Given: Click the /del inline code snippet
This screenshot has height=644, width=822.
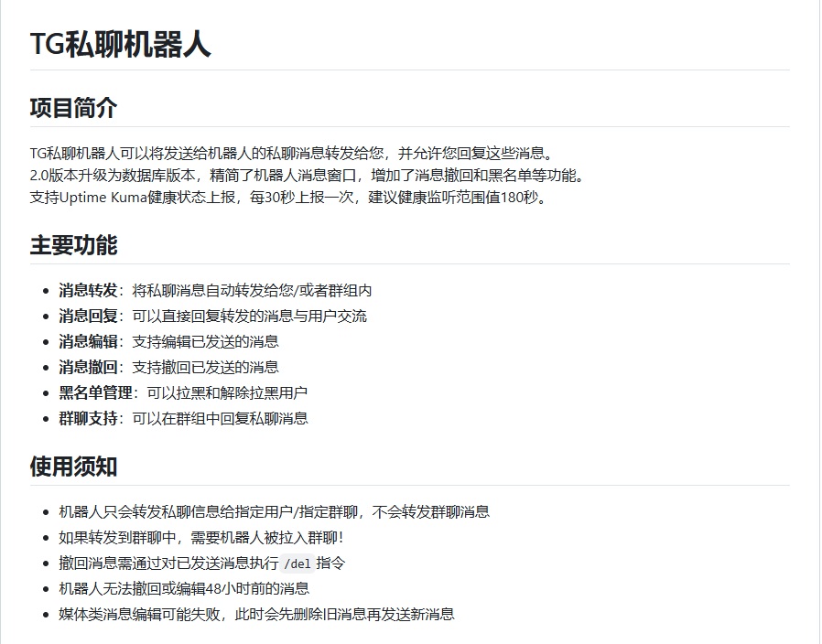Looking at the screenshot, I should click(x=297, y=563).
